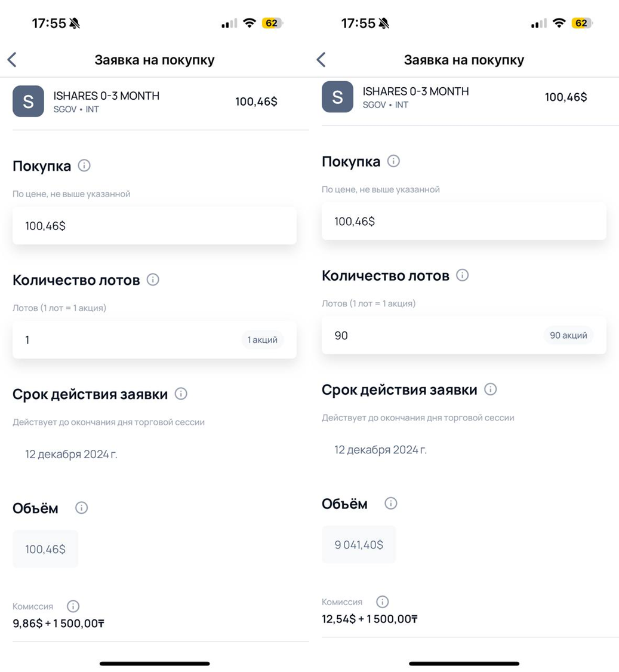Tap the 9 041,40$ volume box
619x672 pixels.
(x=359, y=545)
